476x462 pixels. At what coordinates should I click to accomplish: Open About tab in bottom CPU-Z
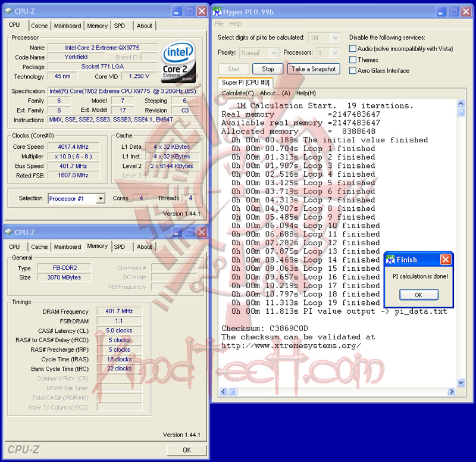pos(144,247)
